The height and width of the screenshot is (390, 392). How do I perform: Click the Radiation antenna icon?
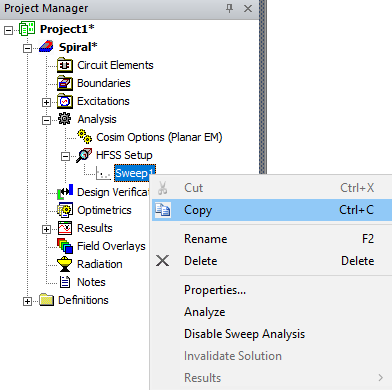(x=64, y=264)
